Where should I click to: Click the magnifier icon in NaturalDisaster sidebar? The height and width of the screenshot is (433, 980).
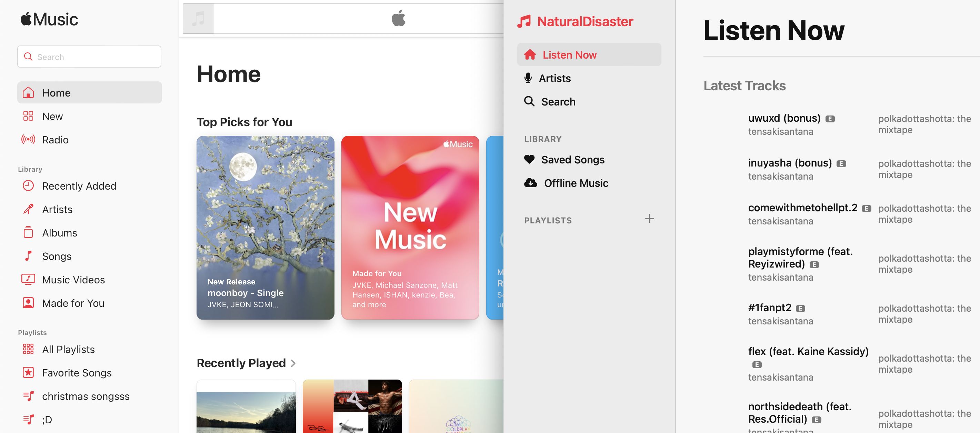529,101
